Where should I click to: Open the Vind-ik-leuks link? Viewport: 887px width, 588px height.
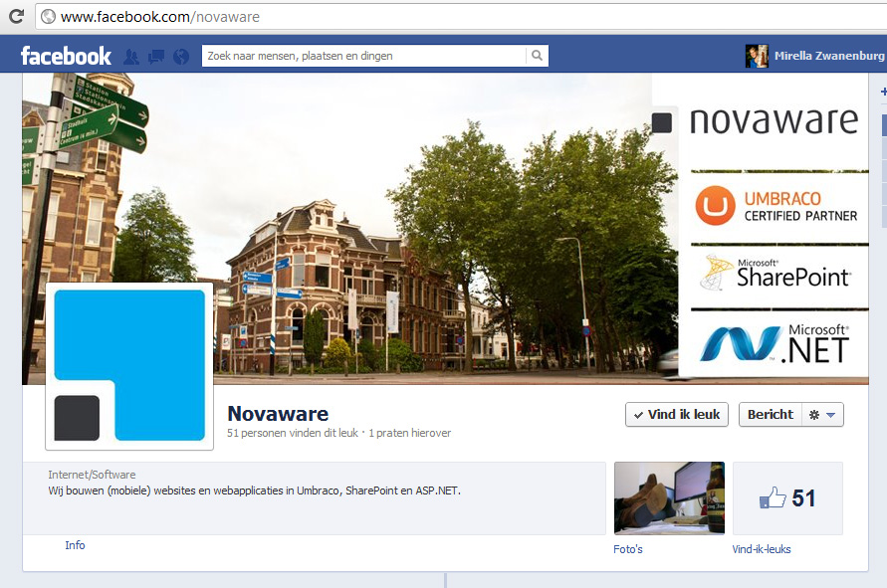click(762, 549)
